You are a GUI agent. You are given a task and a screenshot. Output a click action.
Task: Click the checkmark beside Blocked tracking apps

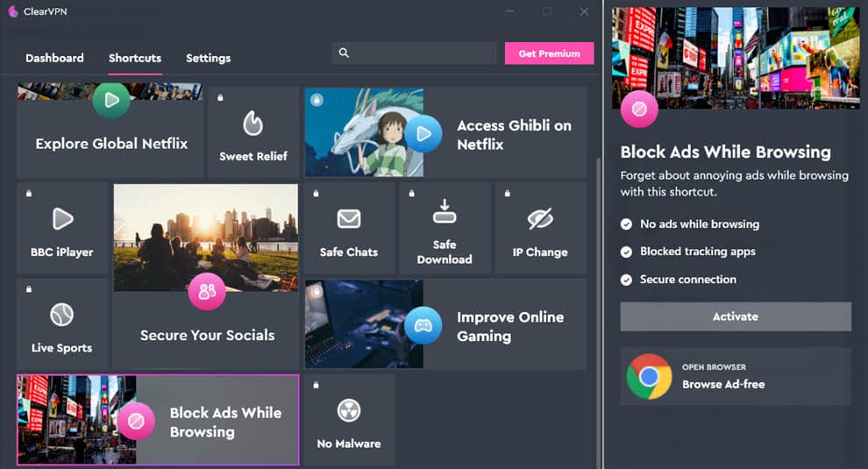tap(626, 252)
